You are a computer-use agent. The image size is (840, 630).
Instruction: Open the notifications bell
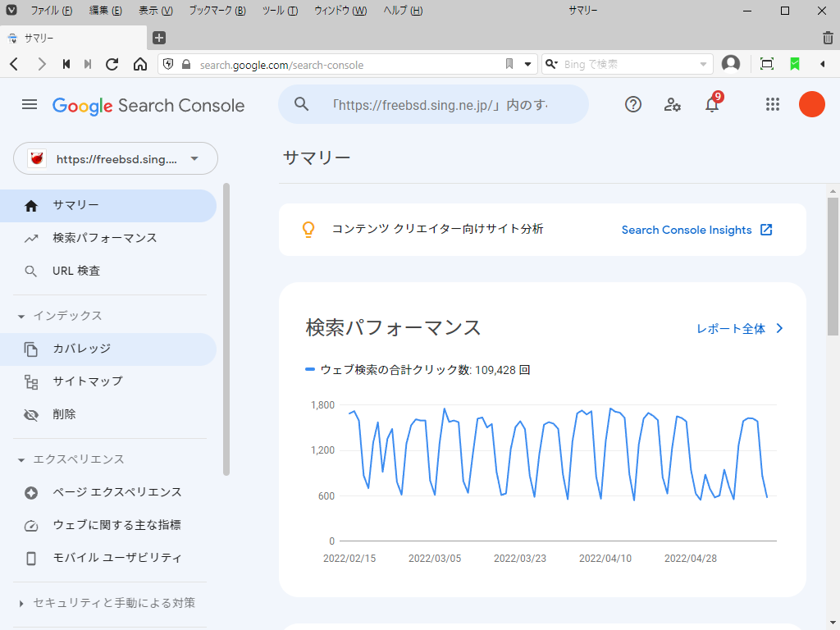pos(712,104)
